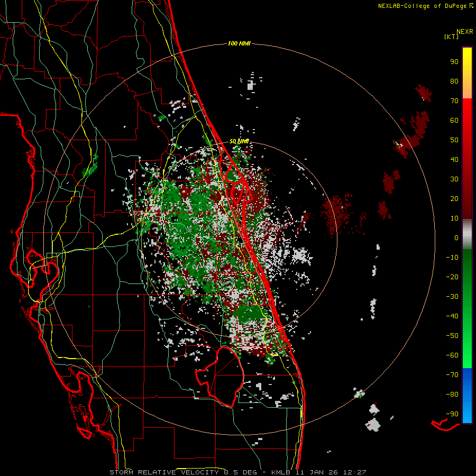Click the STORM RELATIVE VELOCITY caption at bottom

point(237,472)
